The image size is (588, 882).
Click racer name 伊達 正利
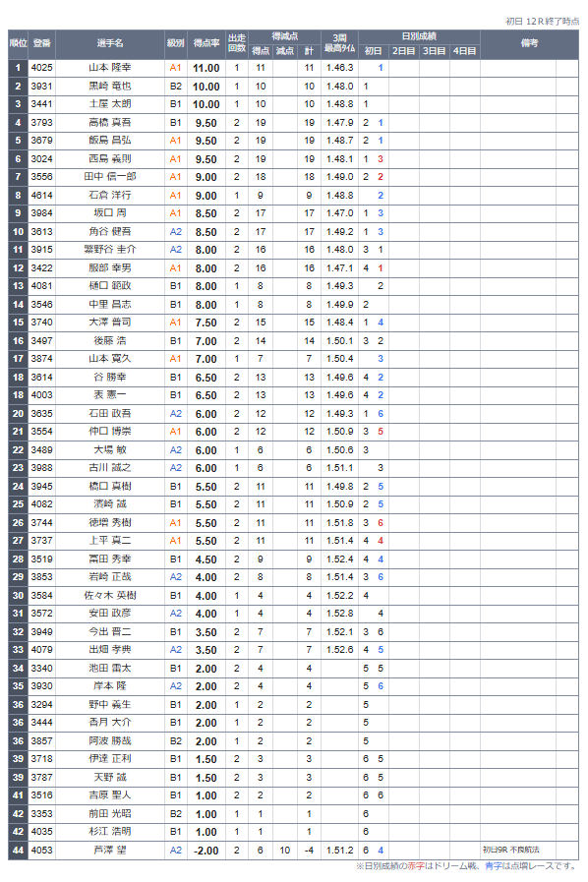[110, 759]
